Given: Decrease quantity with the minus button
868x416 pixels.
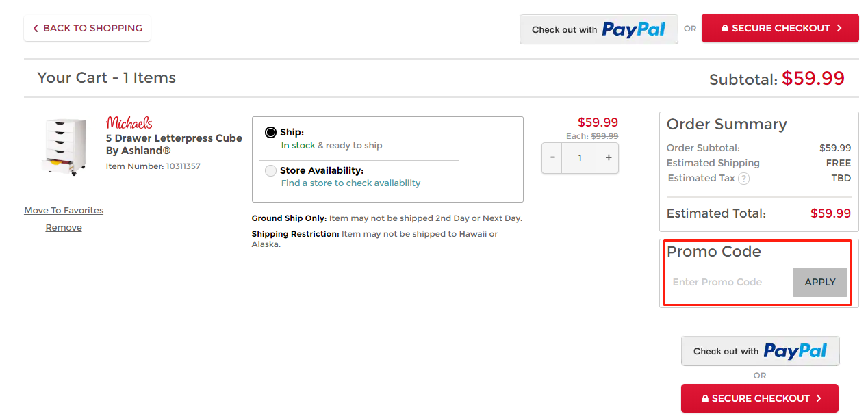Looking at the screenshot, I should pyautogui.click(x=552, y=158).
